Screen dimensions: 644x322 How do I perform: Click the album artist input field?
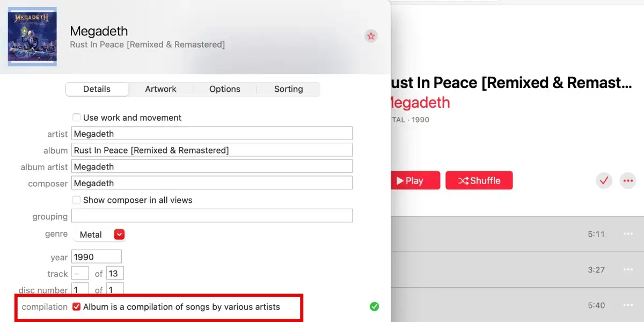click(212, 167)
